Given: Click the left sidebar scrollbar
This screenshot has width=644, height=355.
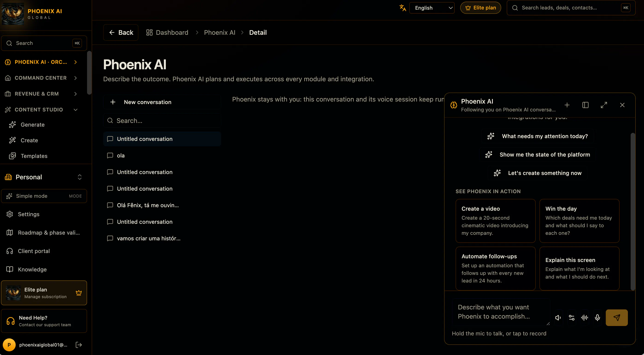Looking at the screenshot, I should click(89, 73).
